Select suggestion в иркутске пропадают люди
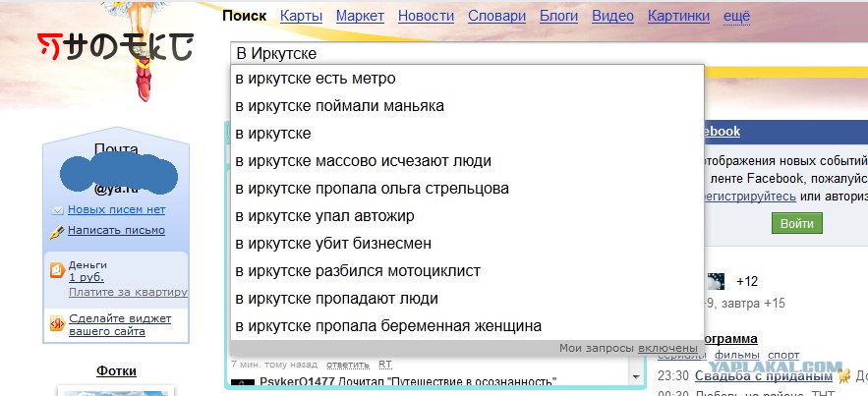868x396 pixels. click(467, 299)
